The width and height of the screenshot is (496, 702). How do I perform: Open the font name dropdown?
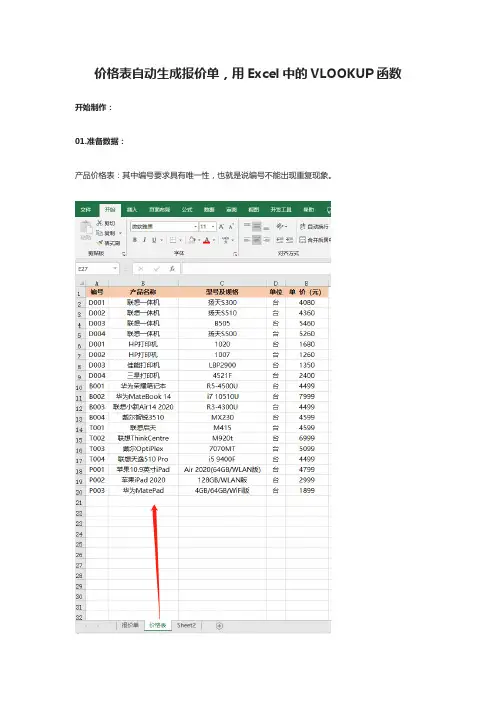click(x=196, y=227)
